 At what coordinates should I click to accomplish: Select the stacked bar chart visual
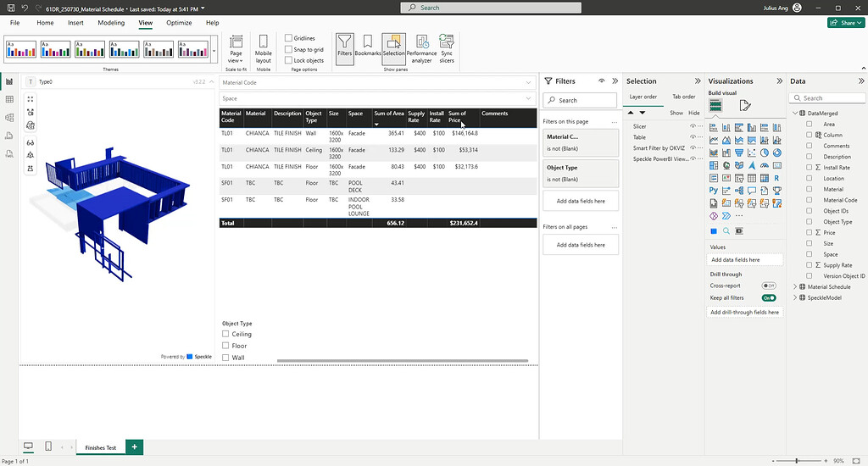coord(714,128)
